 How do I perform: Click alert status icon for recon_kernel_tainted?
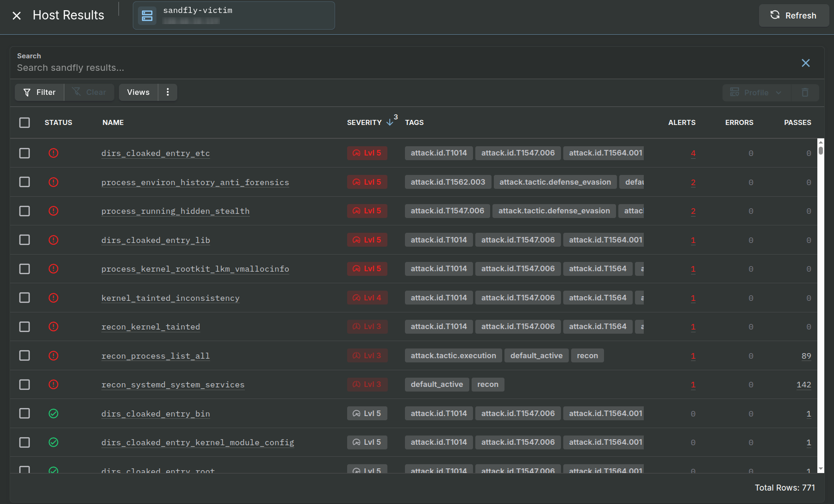54,327
